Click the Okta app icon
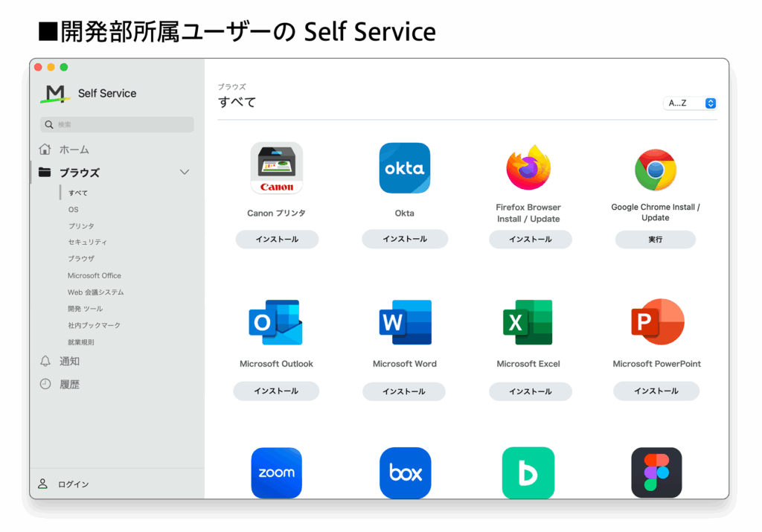 405,168
